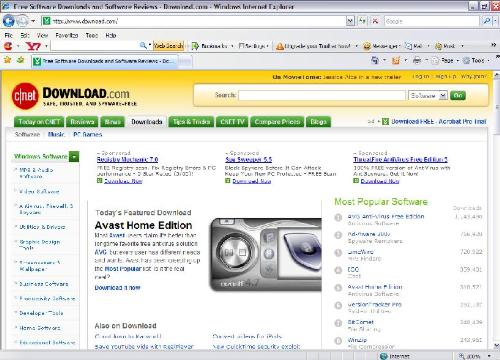Click the Add to Favorites star-plus icon

[21, 60]
